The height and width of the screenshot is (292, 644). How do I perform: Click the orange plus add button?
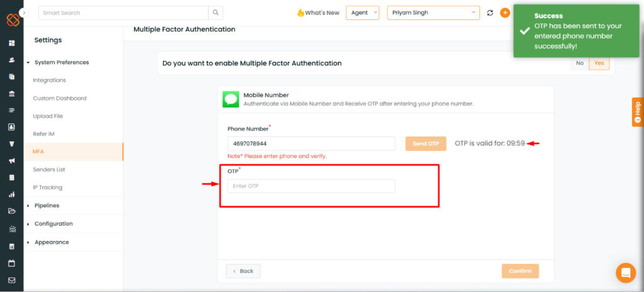click(x=505, y=13)
